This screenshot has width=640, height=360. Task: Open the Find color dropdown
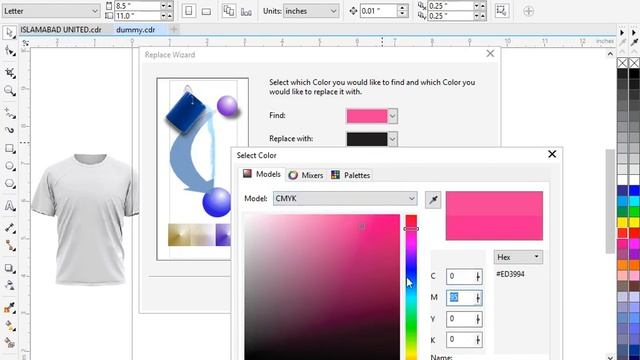[393, 116]
